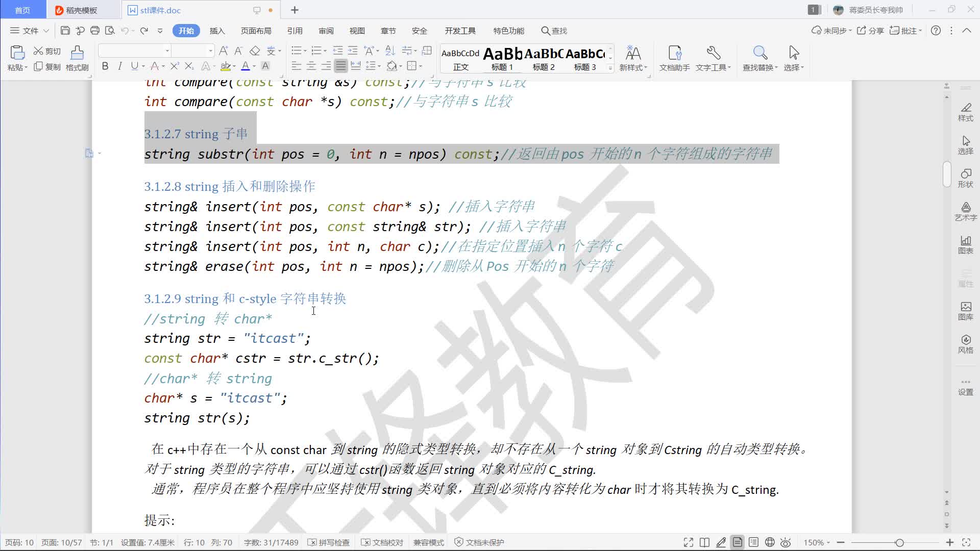The image size is (980, 551).
Task: Open Print Preview icon
Action: pyautogui.click(x=110, y=31)
